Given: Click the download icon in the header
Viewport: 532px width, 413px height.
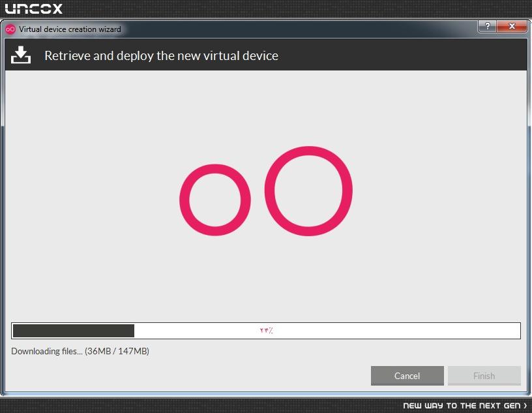Looking at the screenshot, I should pos(21,55).
